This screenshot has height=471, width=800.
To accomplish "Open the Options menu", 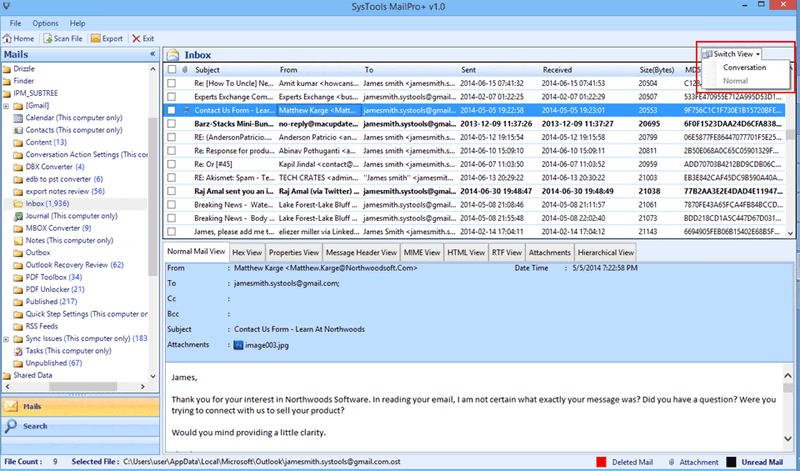I will coord(45,23).
